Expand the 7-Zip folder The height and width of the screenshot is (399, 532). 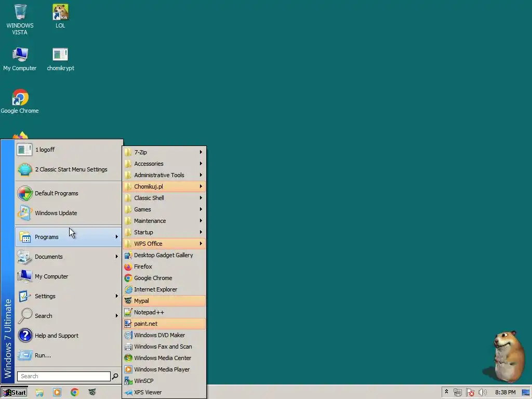pyautogui.click(x=165, y=152)
